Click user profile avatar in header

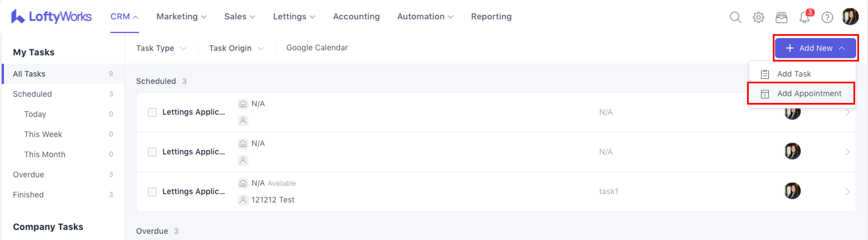(x=850, y=17)
